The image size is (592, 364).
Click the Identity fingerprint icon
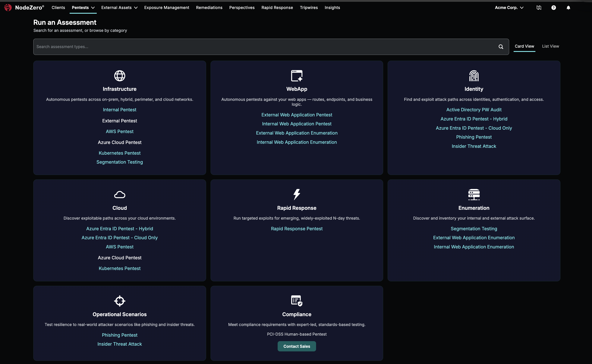pyautogui.click(x=474, y=76)
